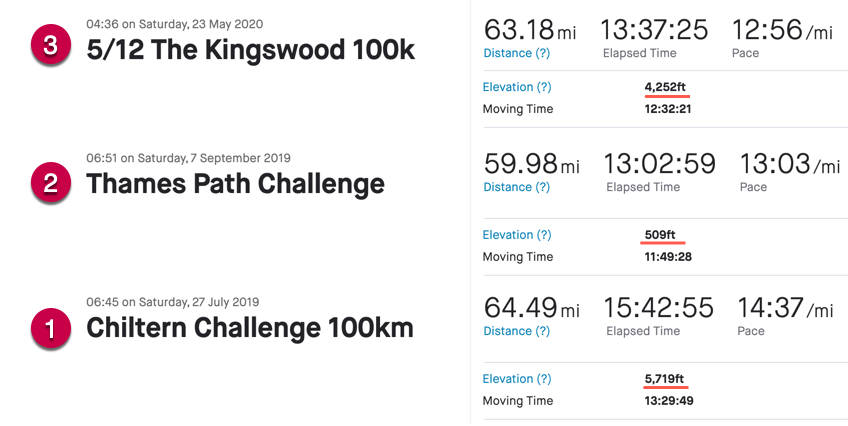Select the 4,252ft elevation value
The image size is (848, 426).
point(665,87)
